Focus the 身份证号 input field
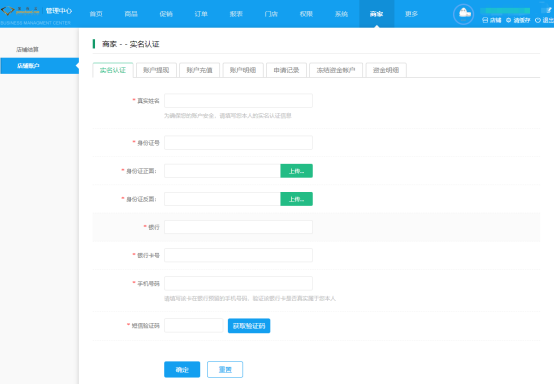Image resolution: width=554 pixels, height=384 pixels. [x=238, y=143]
